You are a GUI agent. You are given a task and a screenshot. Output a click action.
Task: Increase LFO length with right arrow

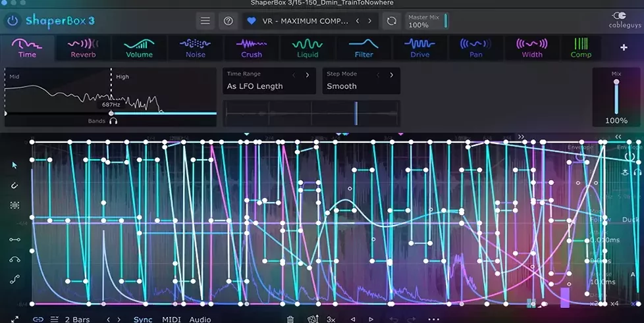pyautogui.click(x=119, y=319)
